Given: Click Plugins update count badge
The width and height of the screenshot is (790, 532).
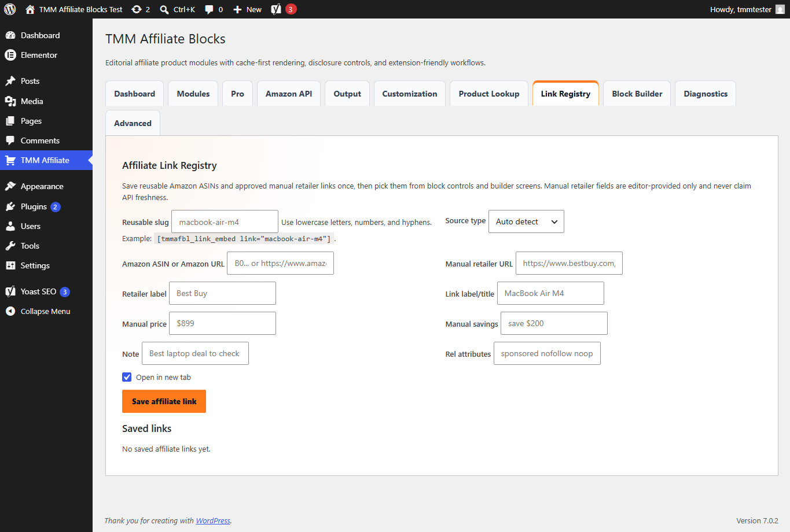Looking at the screenshot, I should pyautogui.click(x=55, y=206).
